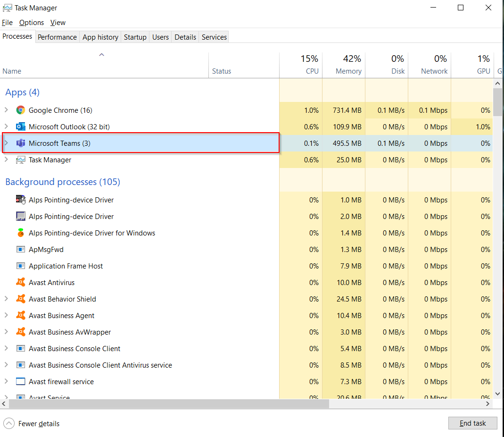Screen dimensions: 504x437
Task: Expand the Avast Business AvWrapper entry
Action: click(6, 332)
